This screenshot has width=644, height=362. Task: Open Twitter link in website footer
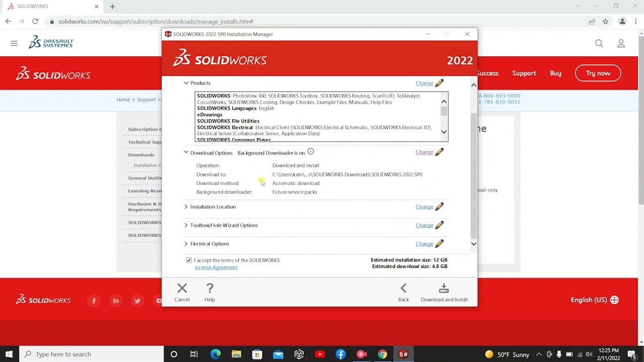[137, 301]
